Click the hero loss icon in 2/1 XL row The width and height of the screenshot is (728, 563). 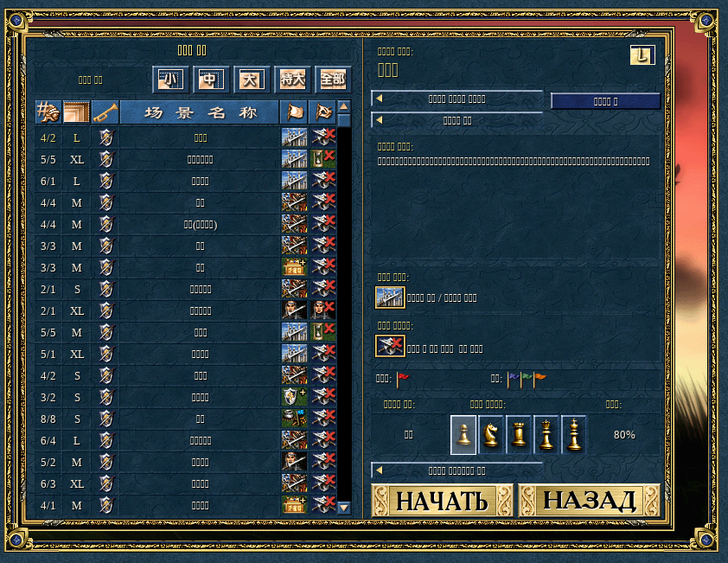coord(322,310)
